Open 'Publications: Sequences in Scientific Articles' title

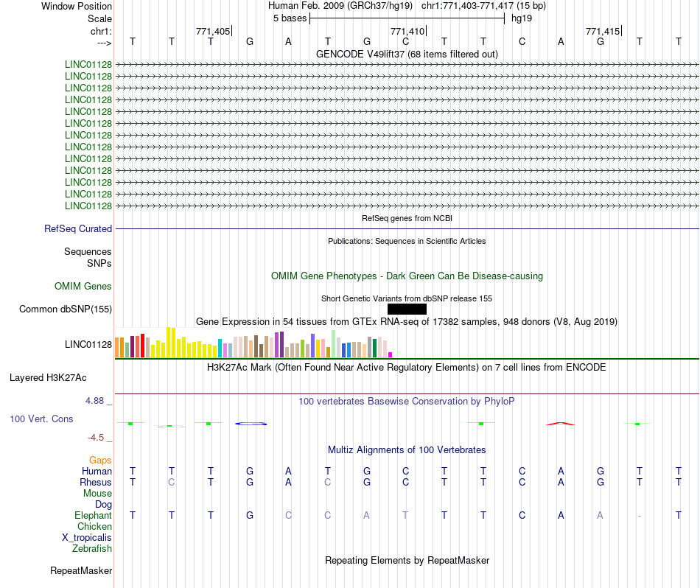coord(407,241)
